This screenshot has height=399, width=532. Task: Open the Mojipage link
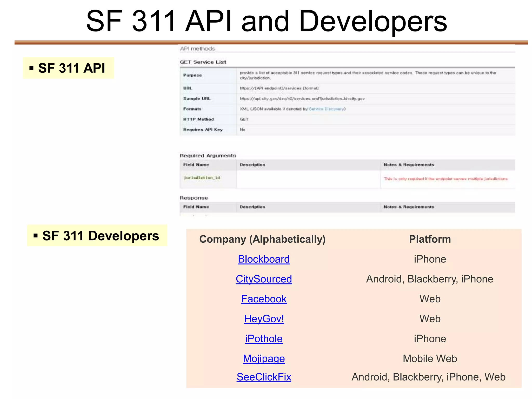click(264, 359)
